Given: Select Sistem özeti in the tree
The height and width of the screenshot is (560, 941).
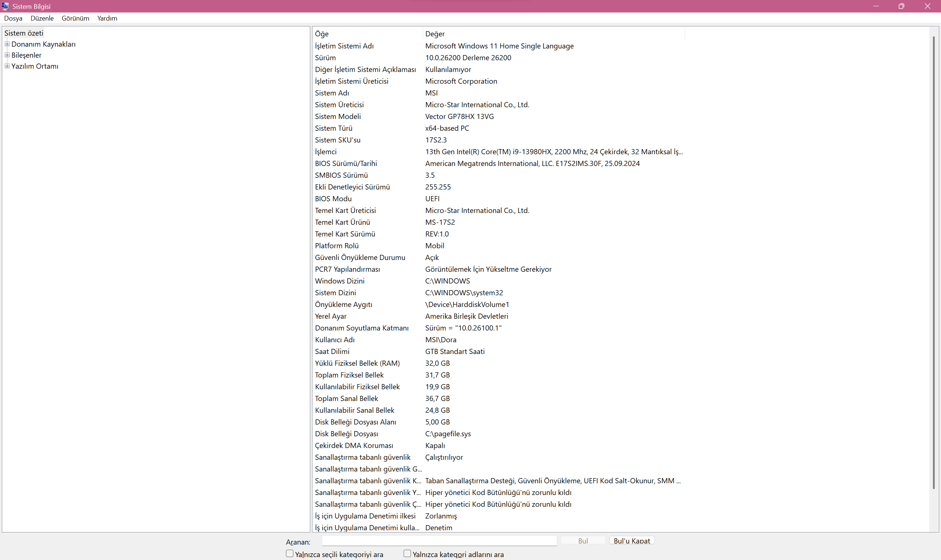Looking at the screenshot, I should tap(24, 33).
